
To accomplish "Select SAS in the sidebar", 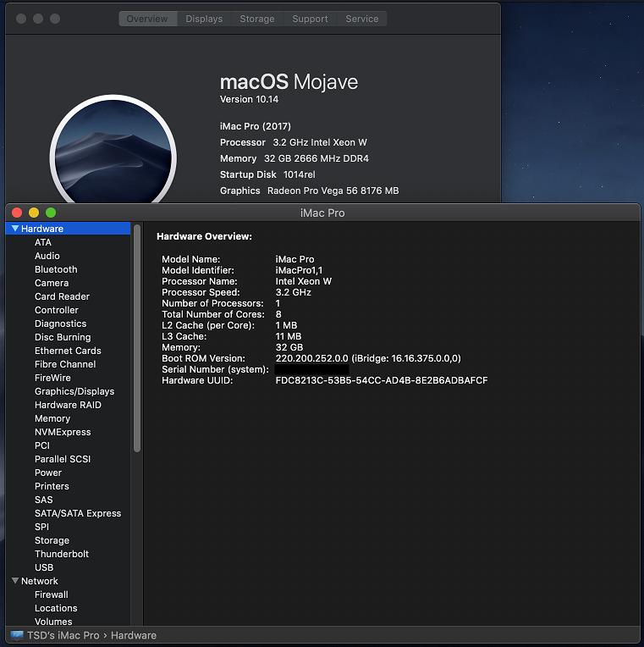I will tap(44, 500).
